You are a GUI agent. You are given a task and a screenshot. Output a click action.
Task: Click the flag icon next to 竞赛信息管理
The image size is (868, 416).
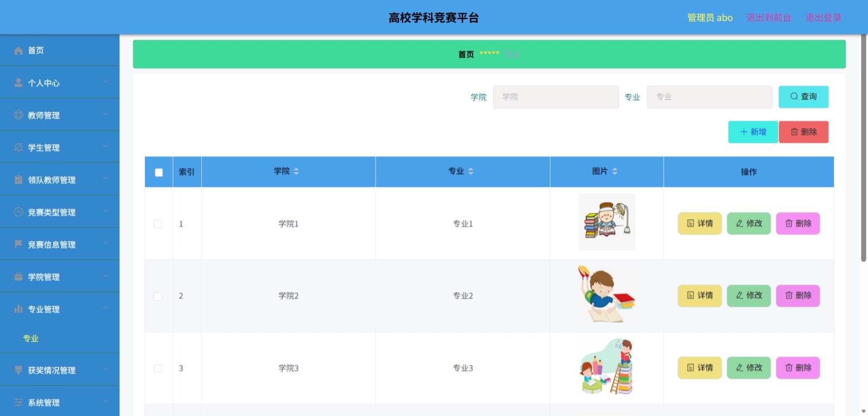tap(18, 244)
